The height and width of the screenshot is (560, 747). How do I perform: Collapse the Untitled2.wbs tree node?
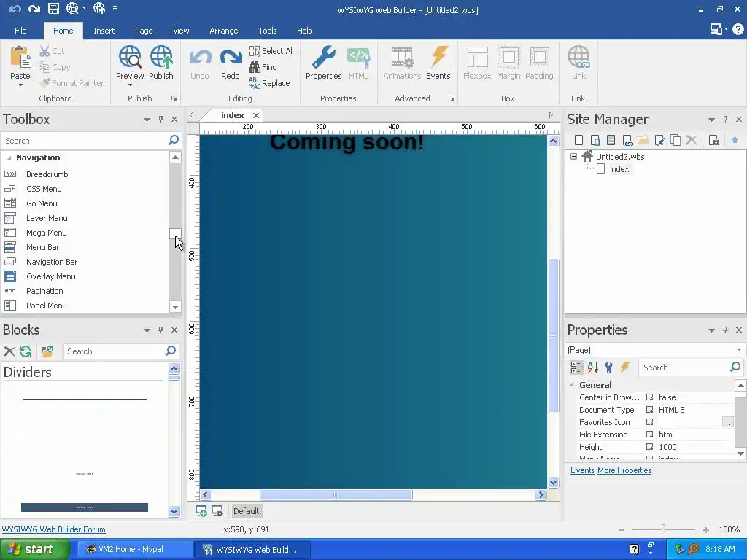pyautogui.click(x=573, y=156)
